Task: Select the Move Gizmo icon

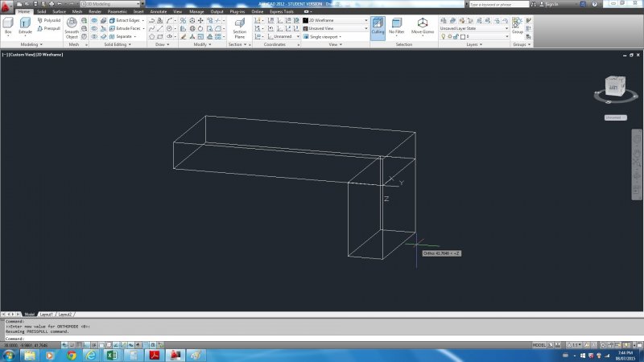Action: point(422,26)
